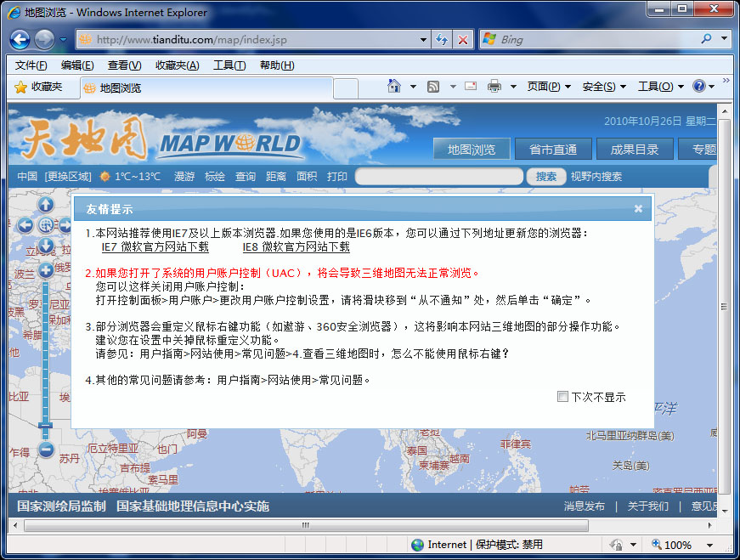Pan the map up with arrow button

tap(46, 205)
